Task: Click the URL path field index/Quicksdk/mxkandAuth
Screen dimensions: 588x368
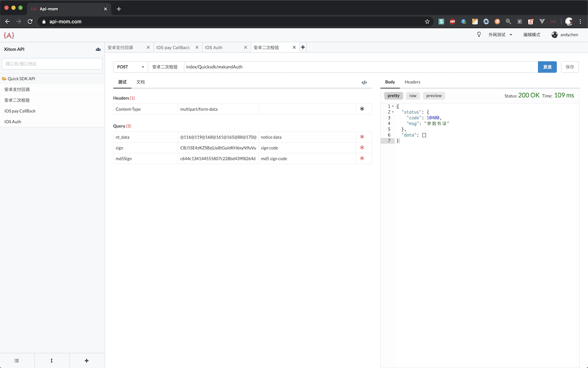Action: [x=361, y=67]
